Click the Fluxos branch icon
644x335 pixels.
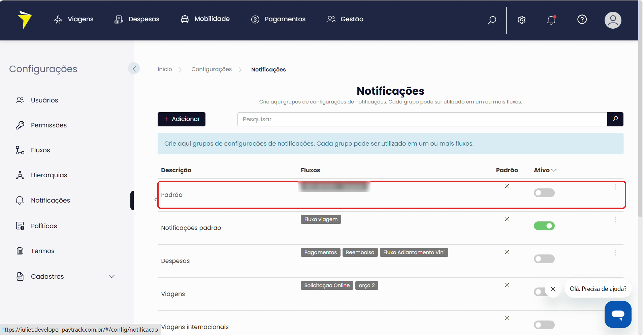(x=20, y=150)
